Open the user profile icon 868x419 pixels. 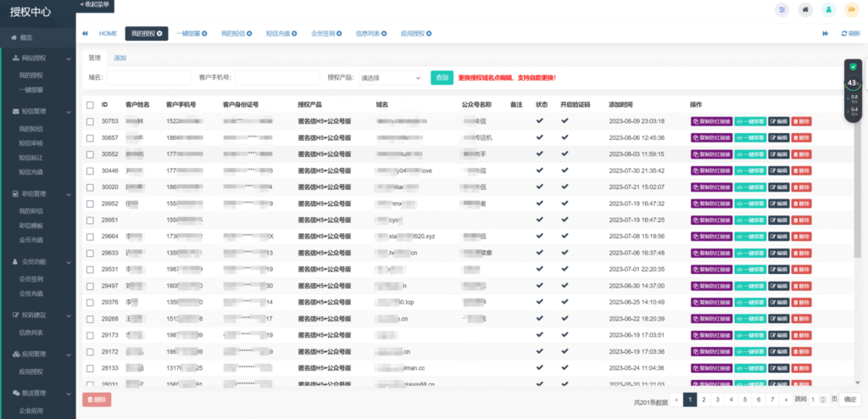pyautogui.click(x=828, y=9)
